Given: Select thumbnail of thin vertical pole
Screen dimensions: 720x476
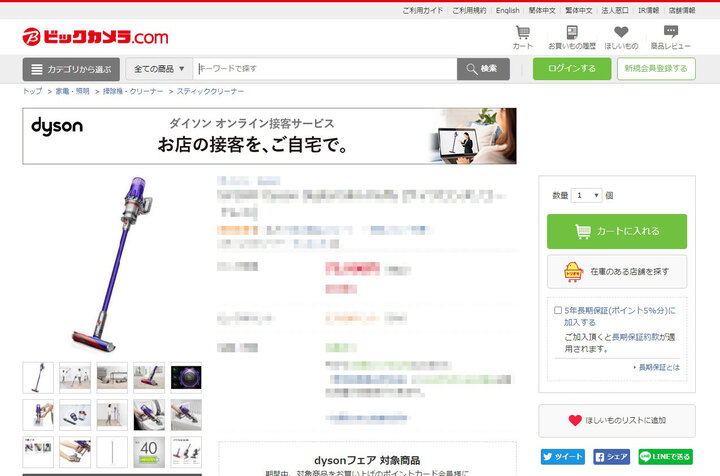Looking at the screenshot, I should coord(112,452).
